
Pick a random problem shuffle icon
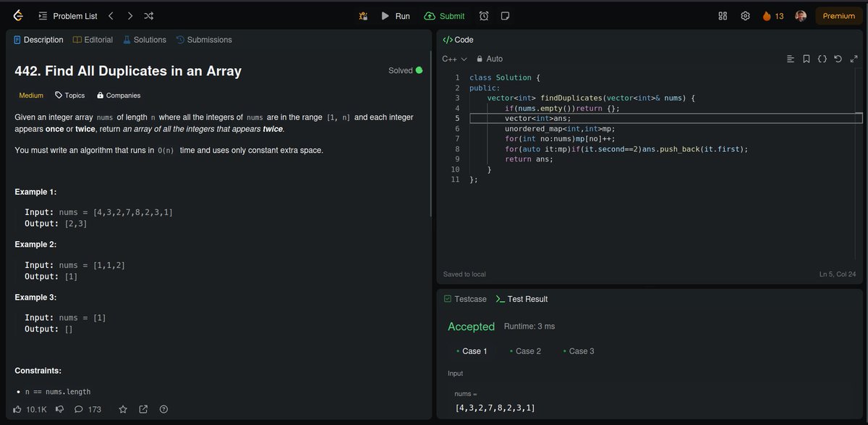pos(148,16)
